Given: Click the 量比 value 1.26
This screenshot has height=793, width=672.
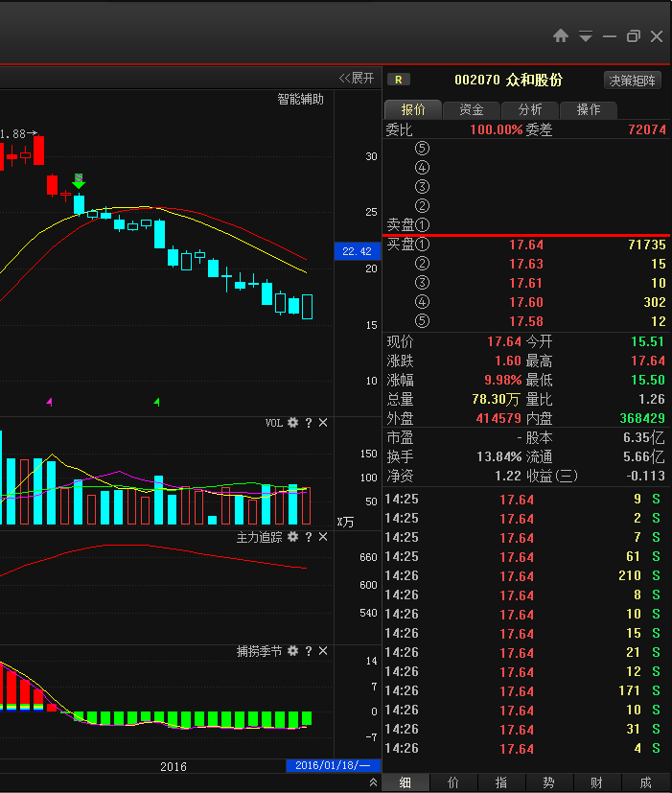Looking at the screenshot, I should coord(651,400).
